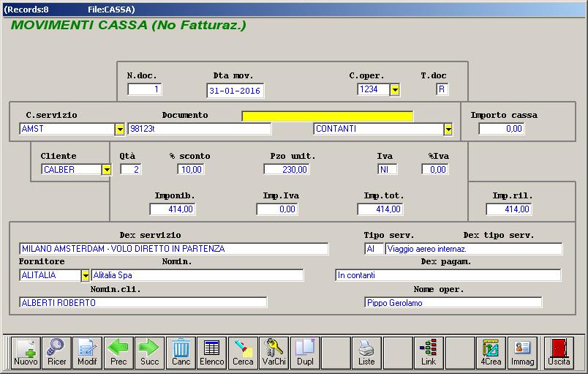Exit via the Uscita red door icon

pyautogui.click(x=559, y=352)
